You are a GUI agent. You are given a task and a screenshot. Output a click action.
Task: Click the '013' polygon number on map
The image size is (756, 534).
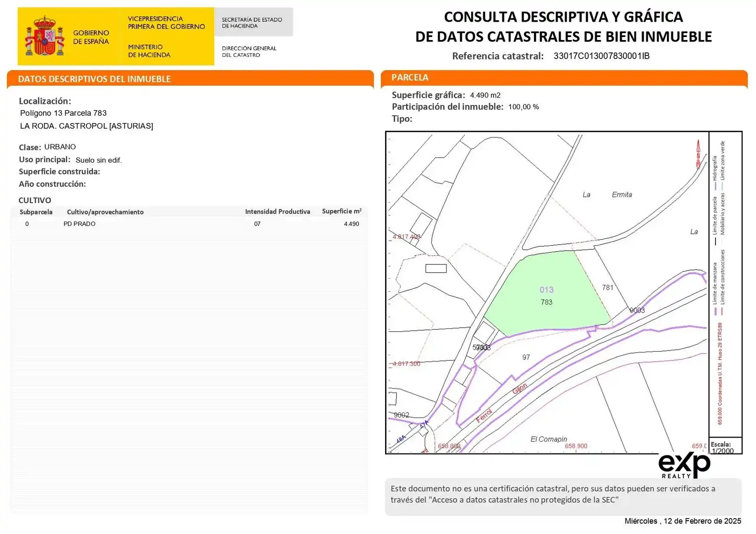pos(546,290)
